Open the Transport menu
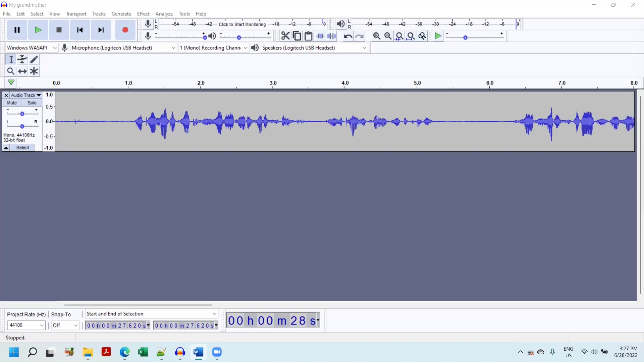 (x=76, y=14)
